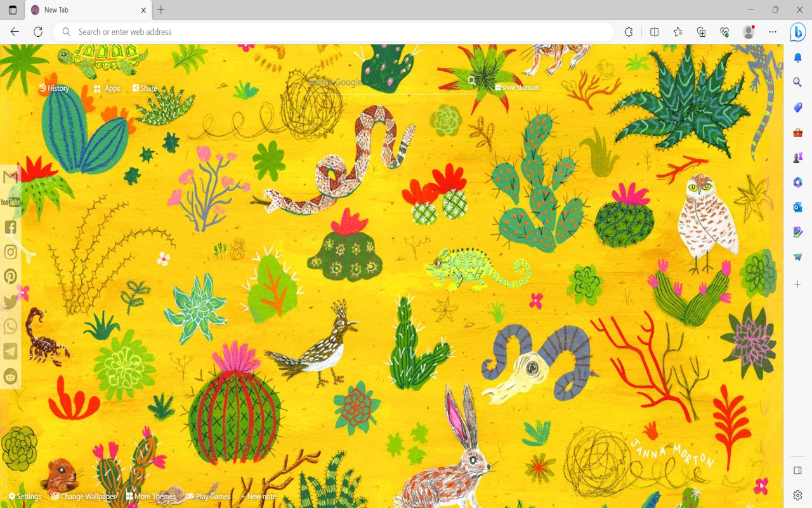The height and width of the screenshot is (508, 812).
Task: Open the Split screen icon
Action: [655, 32]
